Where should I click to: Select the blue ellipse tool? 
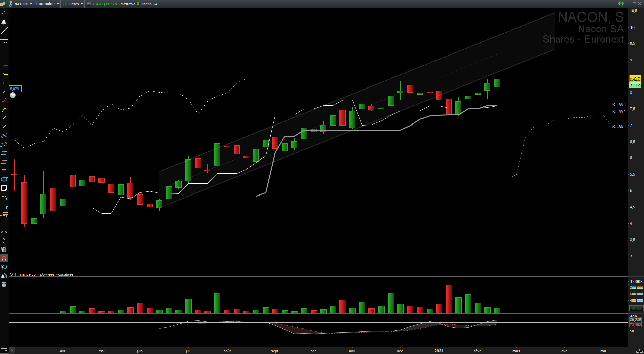pyautogui.click(x=4, y=179)
